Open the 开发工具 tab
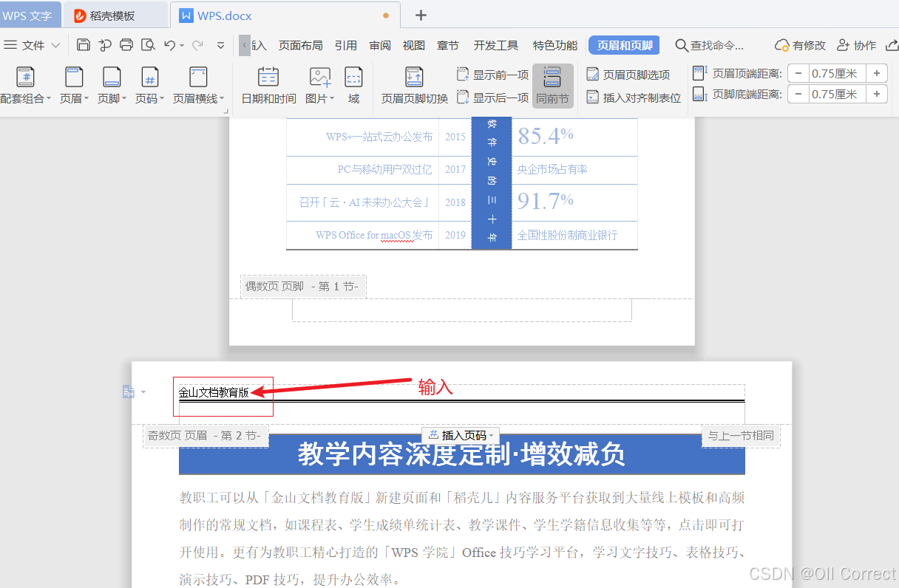The image size is (899, 588). coord(495,45)
